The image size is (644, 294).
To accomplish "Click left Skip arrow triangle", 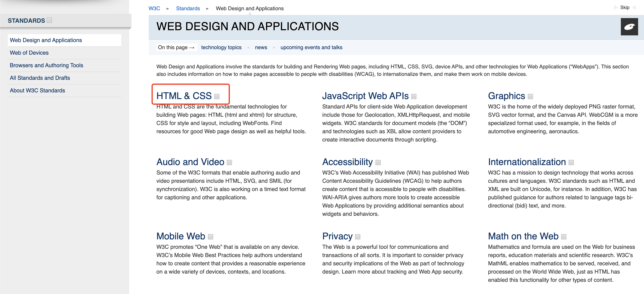I will pyautogui.click(x=616, y=7).
